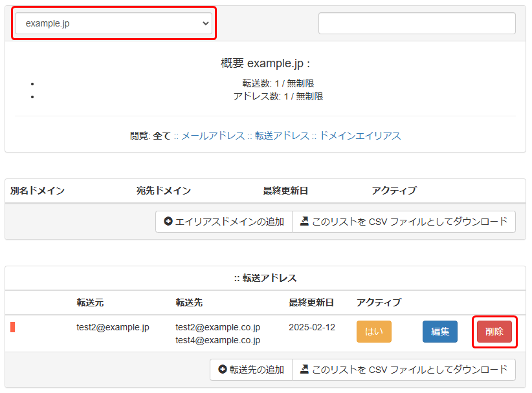Click 編集 for test2@example.jp
The width and height of the screenshot is (532, 393).
click(440, 332)
